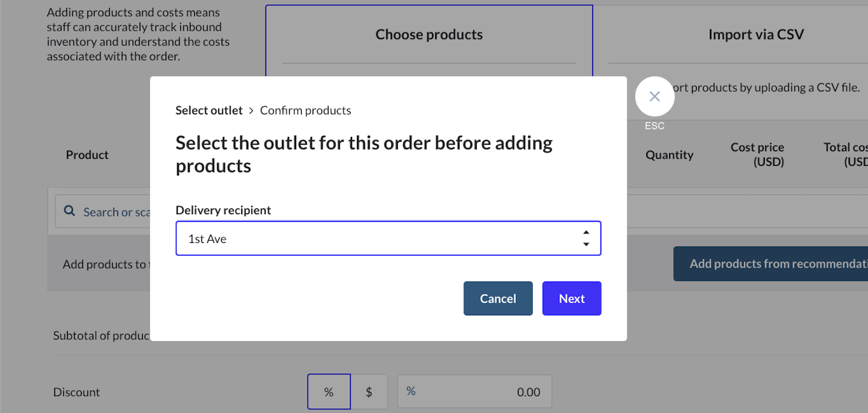
Task: Switch to Import via CSV tab
Action: (x=756, y=35)
